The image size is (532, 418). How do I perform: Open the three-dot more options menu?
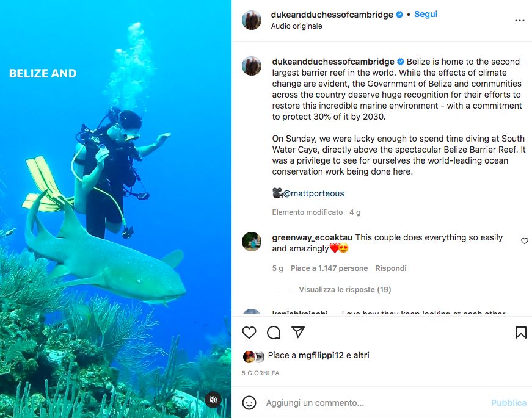coord(520,20)
